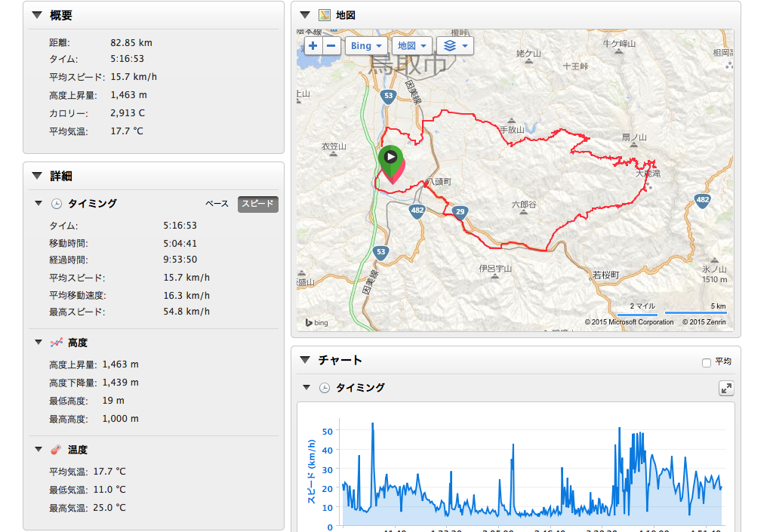
Task: Click the map icon beside 地図 header
Action: (325, 14)
